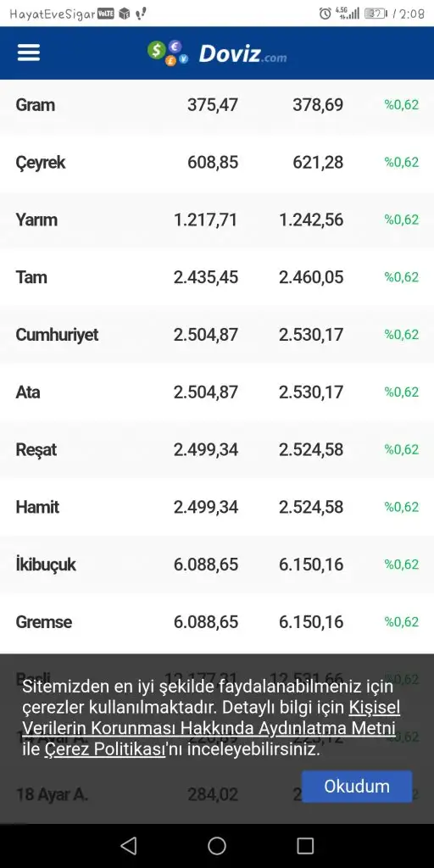Select the Yarım gold row
Screen dimensions: 434x868
click(217, 220)
